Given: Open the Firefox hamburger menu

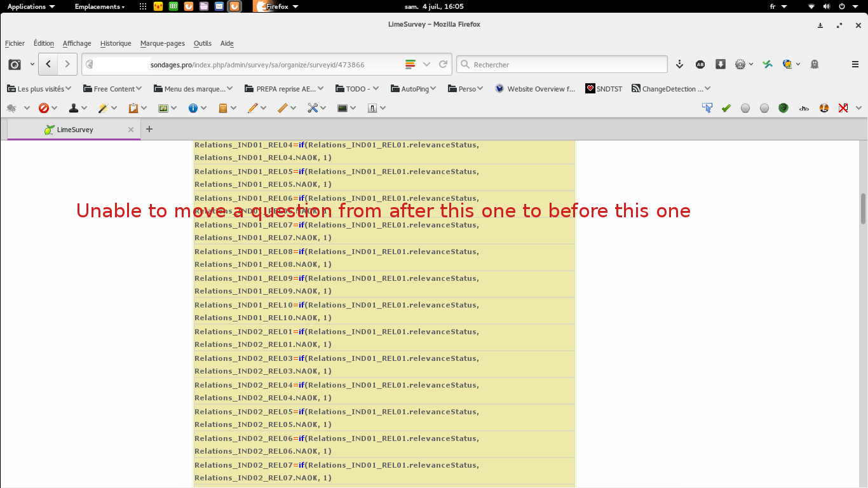Looking at the screenshot, I should [855, 64].
